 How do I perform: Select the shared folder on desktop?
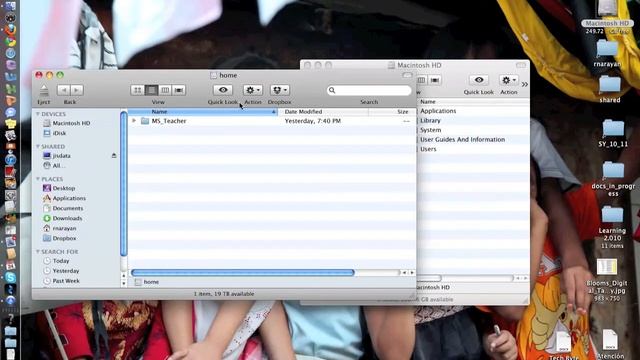609,84
